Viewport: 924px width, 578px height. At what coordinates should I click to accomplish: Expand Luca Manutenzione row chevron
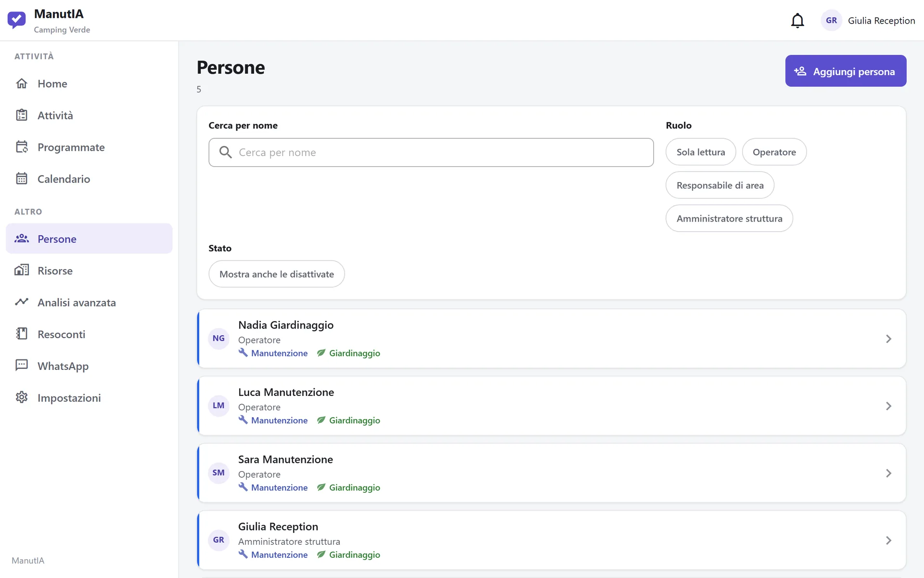pos(888,406)
